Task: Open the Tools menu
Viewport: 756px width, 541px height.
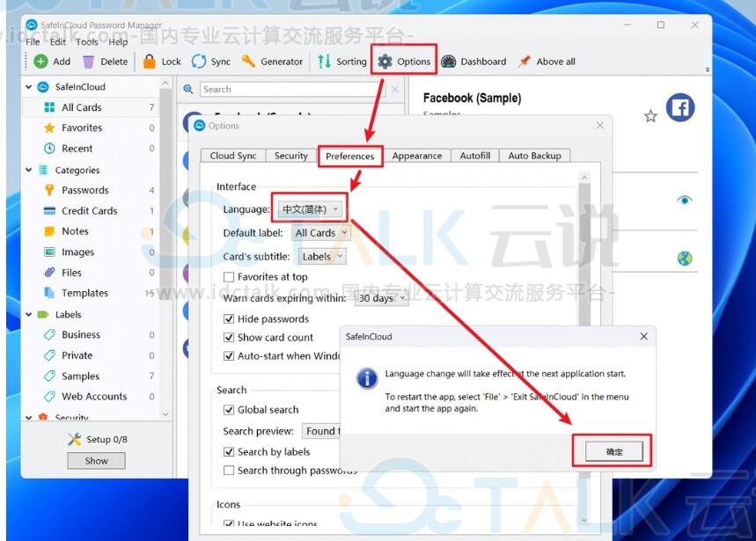Action: [x=87, y=42]
